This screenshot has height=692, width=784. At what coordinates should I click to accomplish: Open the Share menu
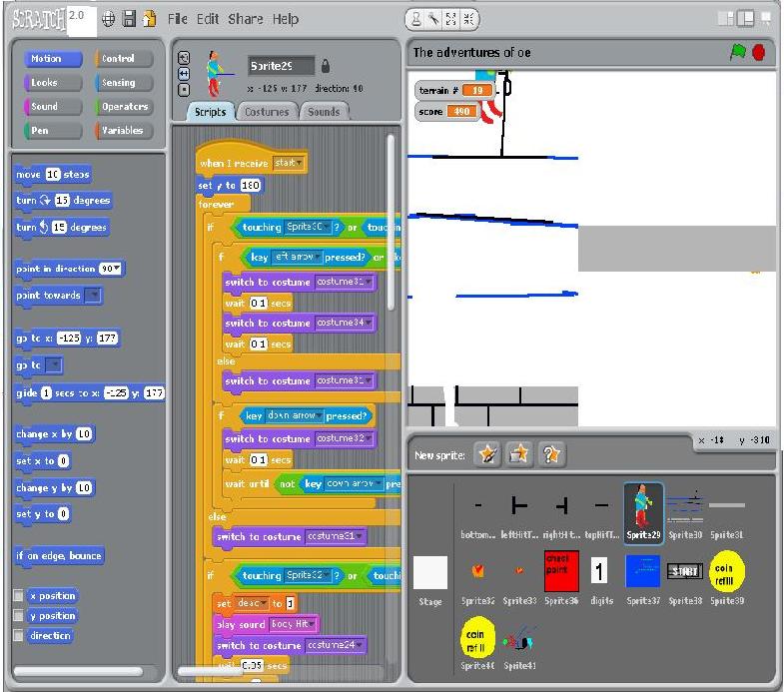pos(246,19)
